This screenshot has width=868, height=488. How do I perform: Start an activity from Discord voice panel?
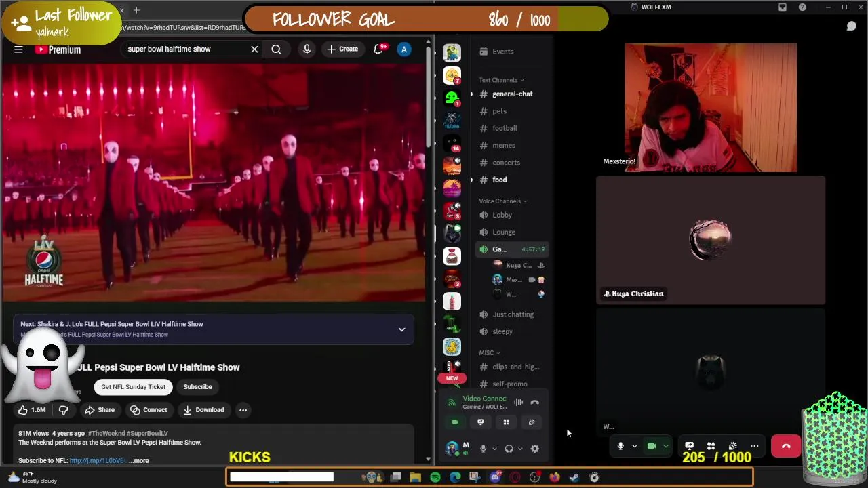point(506,422)
